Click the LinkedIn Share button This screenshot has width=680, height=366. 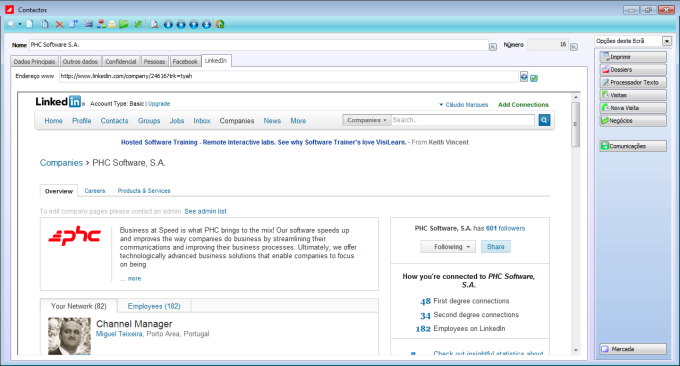point(495,247)
